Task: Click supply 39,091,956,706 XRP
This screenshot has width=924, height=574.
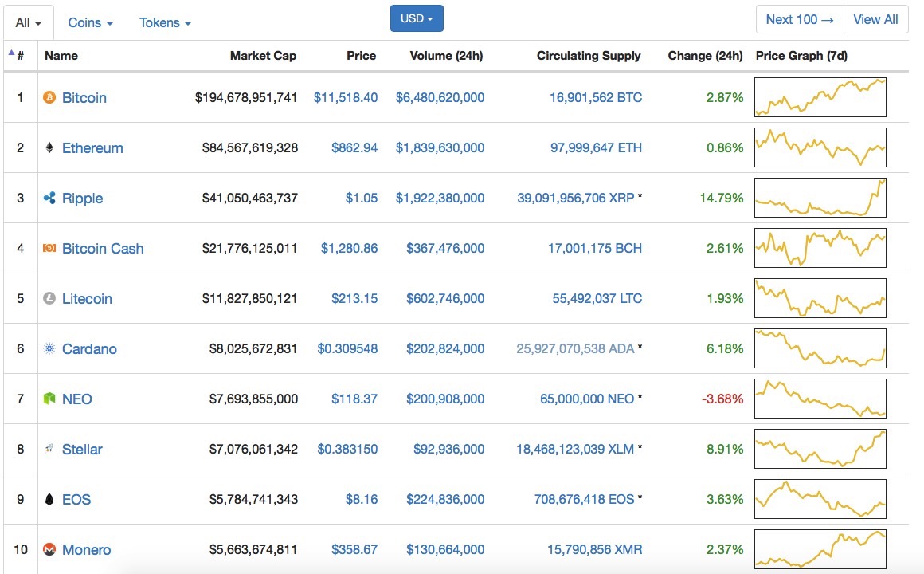Action: point(576,198)
